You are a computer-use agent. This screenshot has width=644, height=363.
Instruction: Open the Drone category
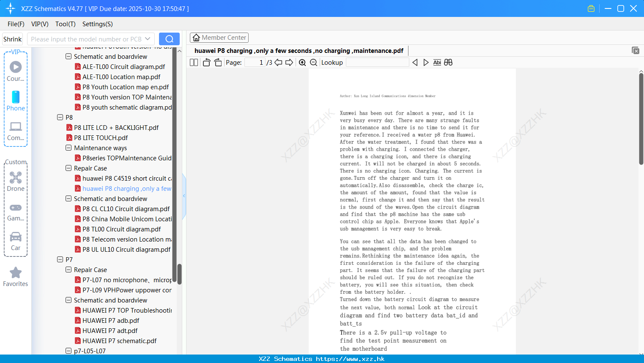[x=16, y=181]
